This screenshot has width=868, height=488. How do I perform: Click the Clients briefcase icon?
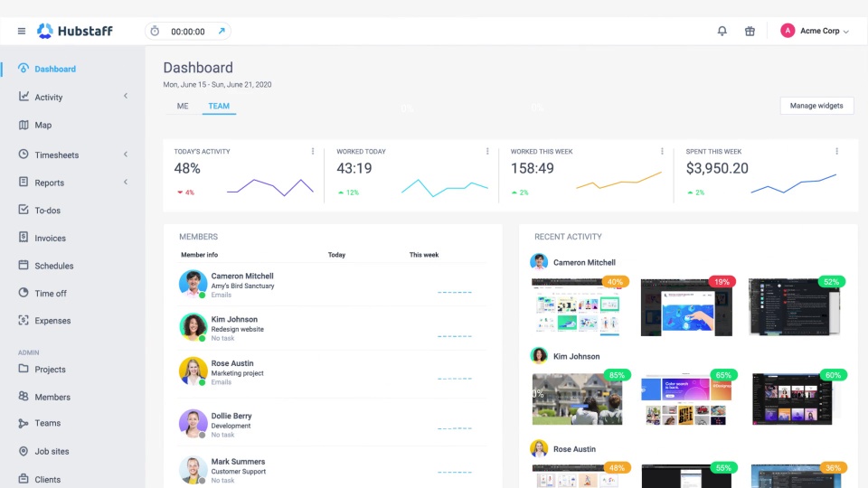24,479
